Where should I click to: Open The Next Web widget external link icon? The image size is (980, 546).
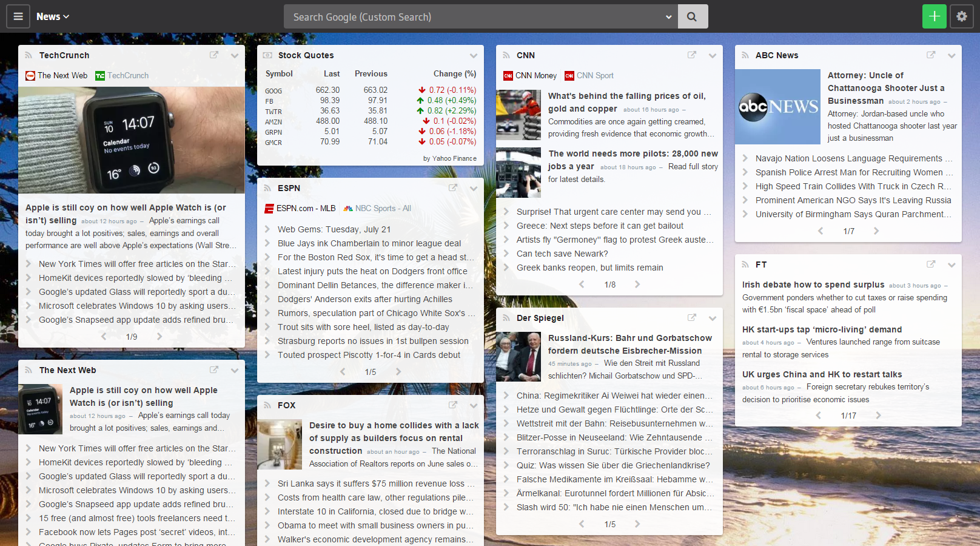[x=214, y=370]
